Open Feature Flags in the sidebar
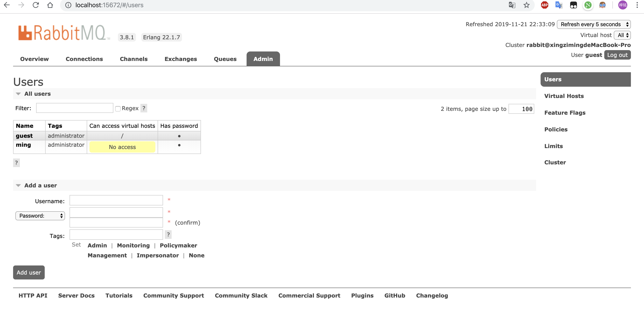The image size is (644, 335). tap(565, 113)
